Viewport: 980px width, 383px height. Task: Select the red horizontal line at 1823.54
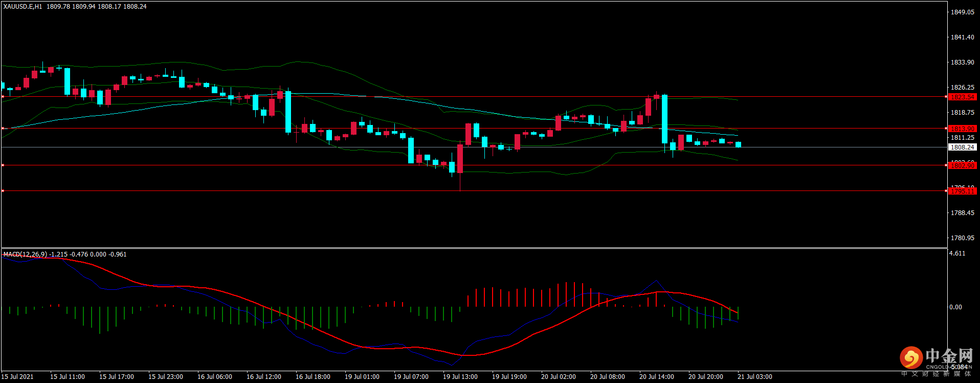474,96
